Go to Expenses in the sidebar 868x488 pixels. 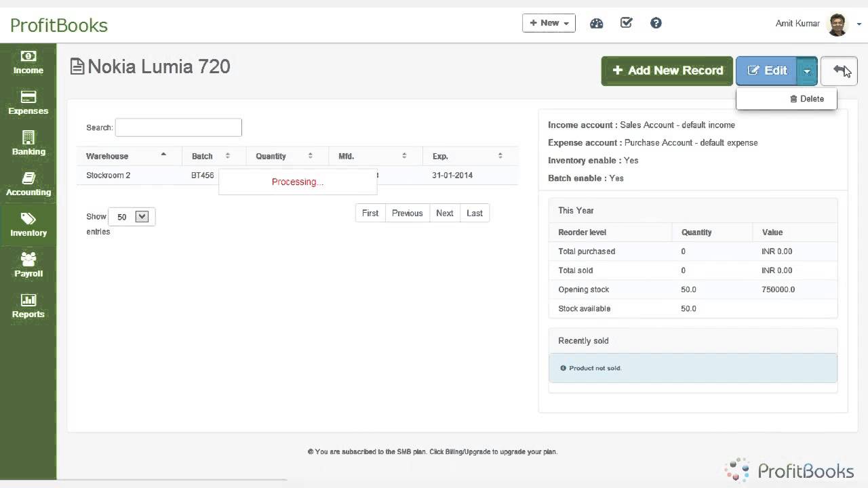point(28,103)
